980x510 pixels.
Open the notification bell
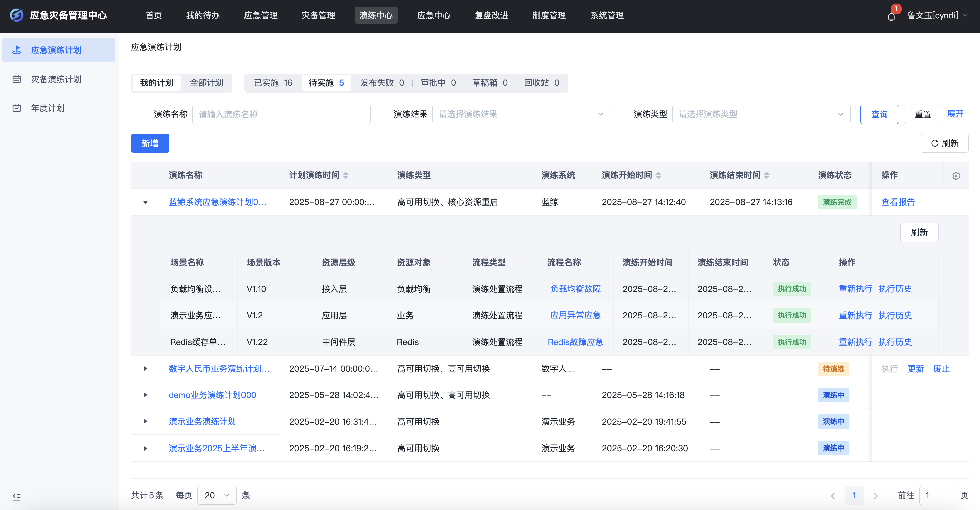coord(892,16)
